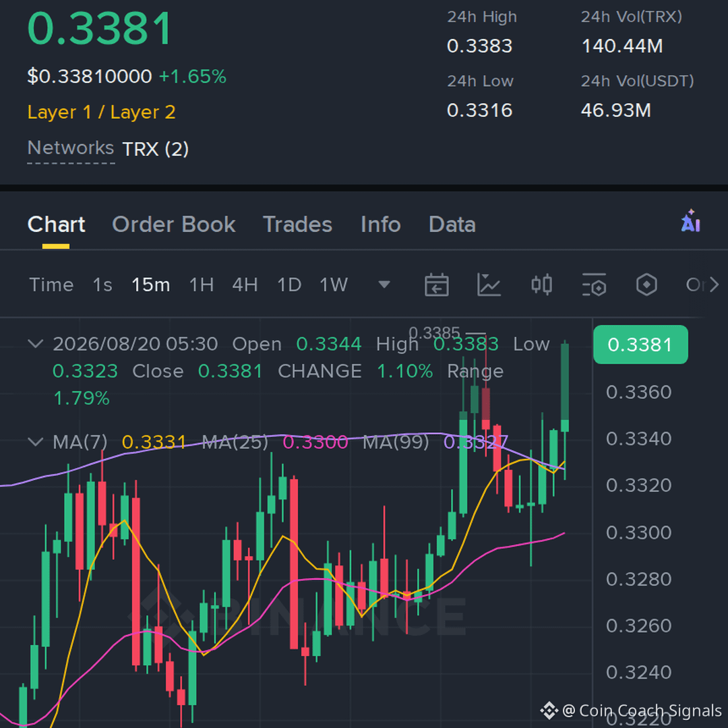728x728 pixels.
Task: Click the Layer 1 / Layer 2 tag
Action: point(101,112)
